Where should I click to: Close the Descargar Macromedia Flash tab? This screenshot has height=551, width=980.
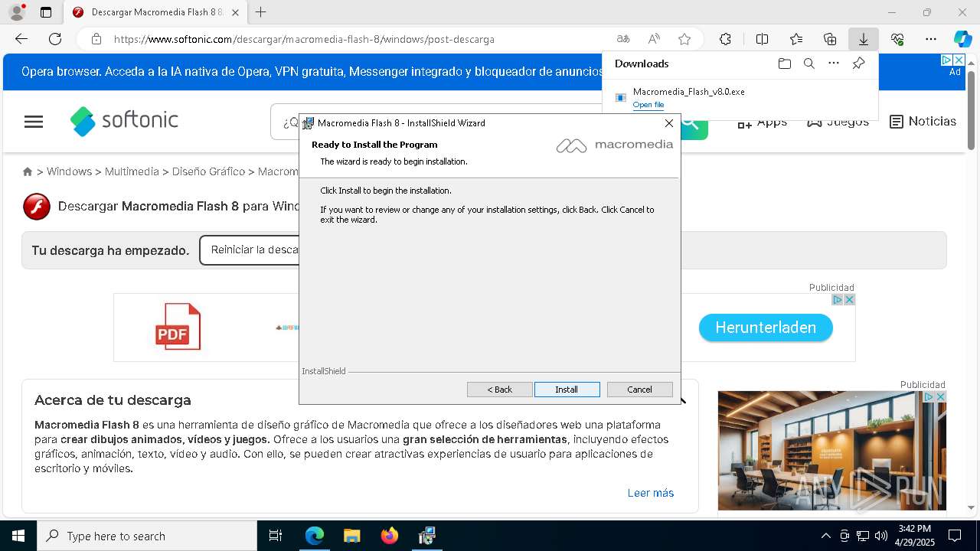coord(235,12)
